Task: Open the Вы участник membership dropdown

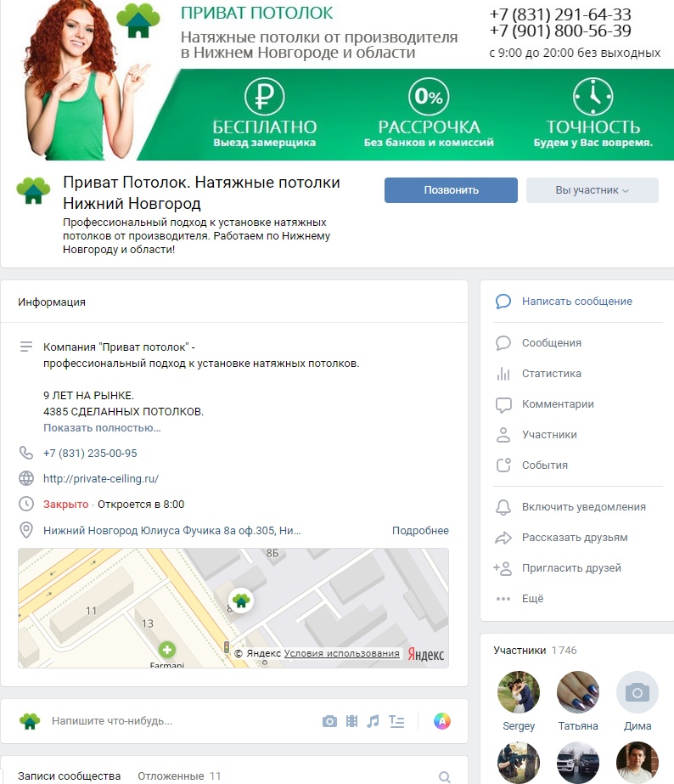Action: tap(592, 190)
